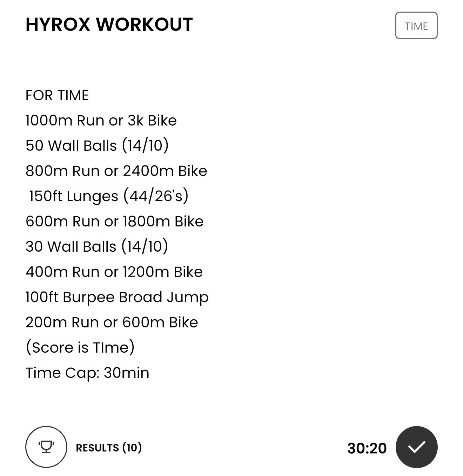Image resolution: width=463 pixels, height=476 pixels.
Task: Click the 30 Wall Balls line
Action: [x=97, y=247]
